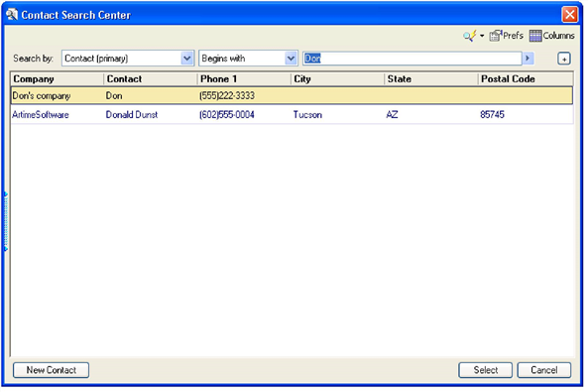Image resolution: width=588 pixels, height=392 pixels.
Task: Sort by the Phone 1 column header
Action: pyautogui.click(x=244, y=78)
